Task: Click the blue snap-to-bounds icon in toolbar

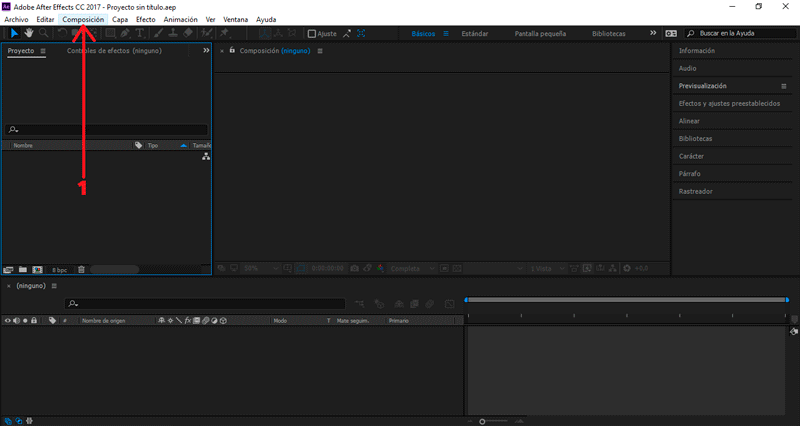Action: pyautogui.click(x=361, y=34)
